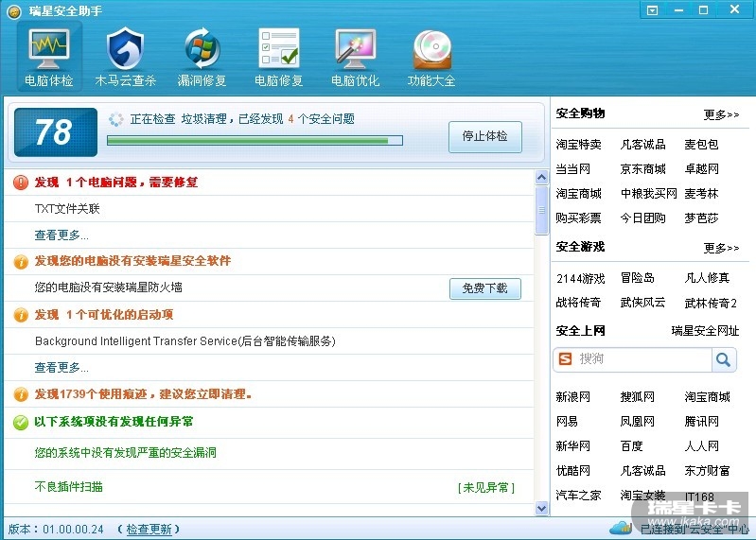
Task: Open 战将传奇 game link
Action: click(578, 303)
